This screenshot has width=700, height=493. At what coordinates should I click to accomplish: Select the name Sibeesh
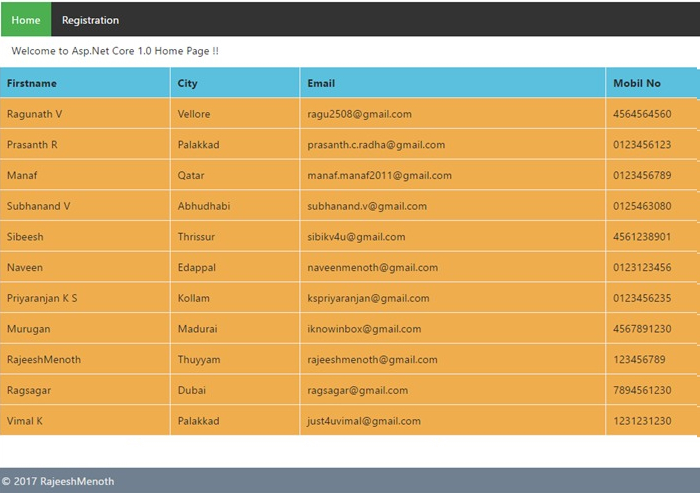point(25,237)
